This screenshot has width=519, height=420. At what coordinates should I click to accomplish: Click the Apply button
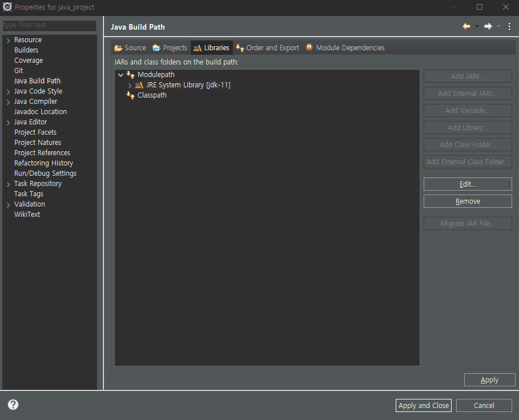(x=489, y=380)
